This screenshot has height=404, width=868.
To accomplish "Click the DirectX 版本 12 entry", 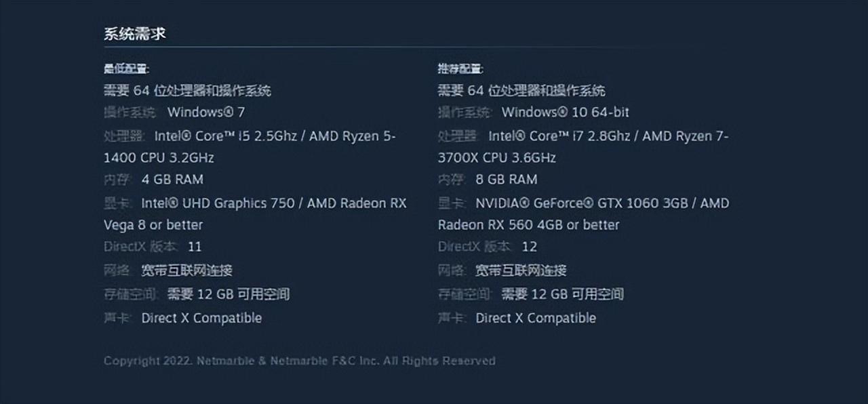I will (x=487, y=247).
